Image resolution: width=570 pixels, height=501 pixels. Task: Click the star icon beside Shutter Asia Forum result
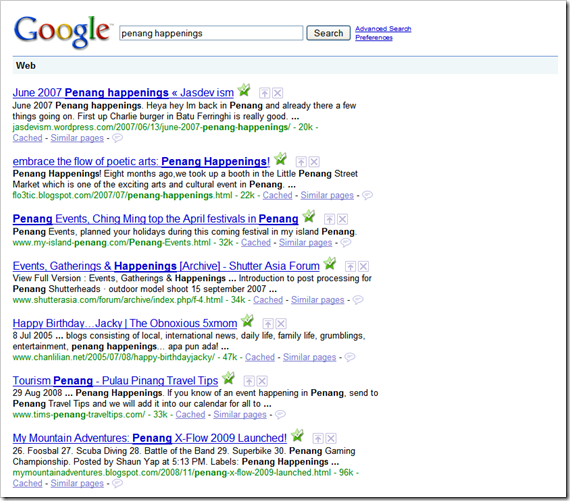pyautogui.click(x=329, y=263)
